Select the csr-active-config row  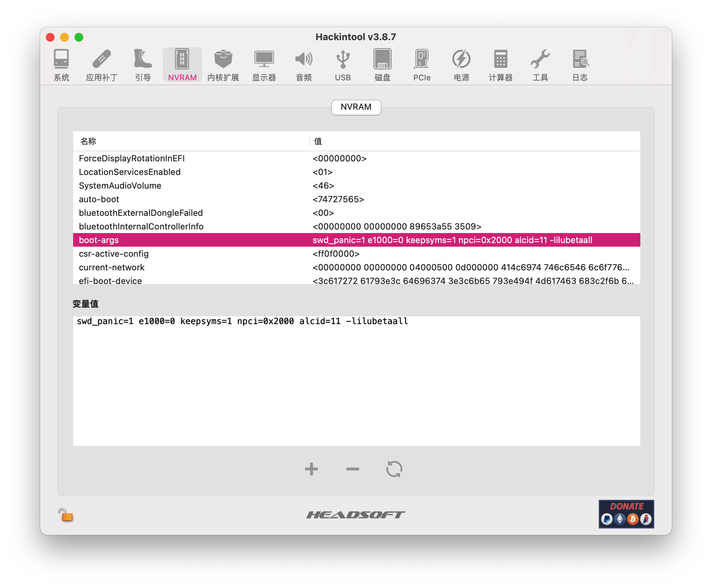click(357, 254)
